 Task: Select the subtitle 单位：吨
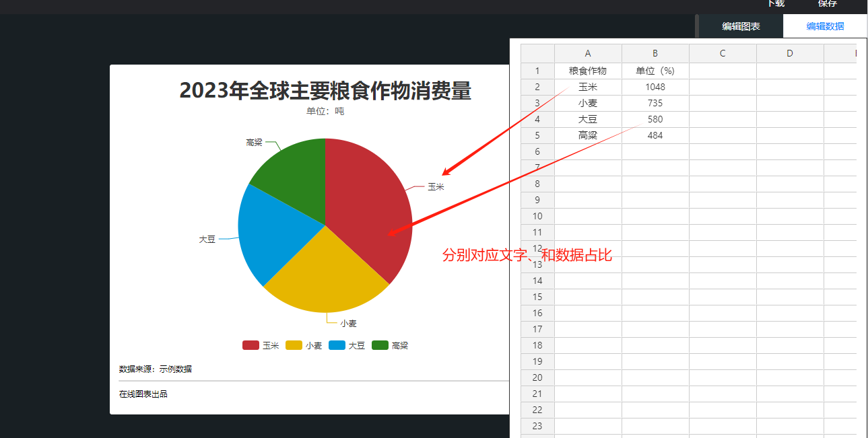(x=325, y=111)
